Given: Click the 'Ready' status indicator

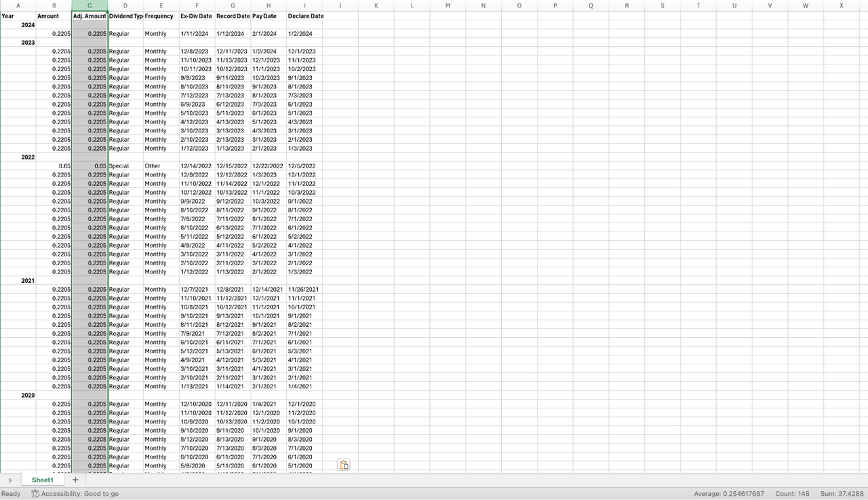Looking at the screenshot, I should coord(11,494).
